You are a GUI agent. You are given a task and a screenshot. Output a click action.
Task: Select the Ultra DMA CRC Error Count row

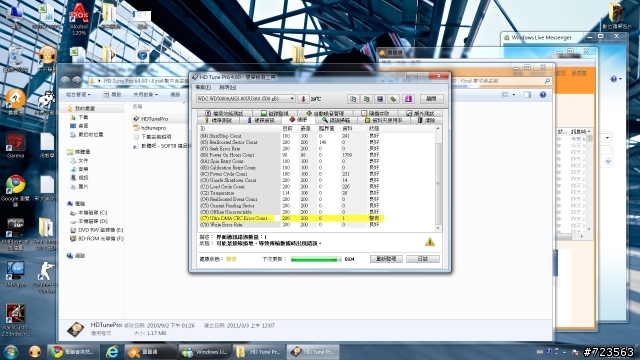pyautogui.click(x=291, y=218)
